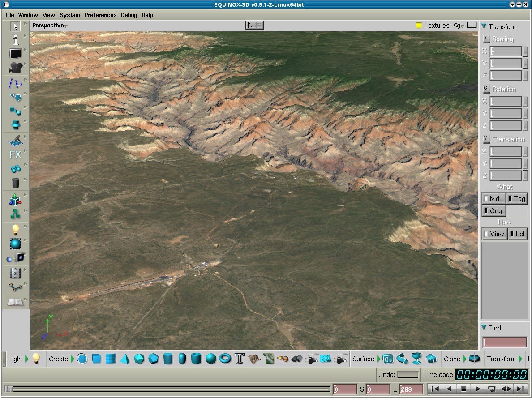Click the Find input field

[x=504, y=342]
